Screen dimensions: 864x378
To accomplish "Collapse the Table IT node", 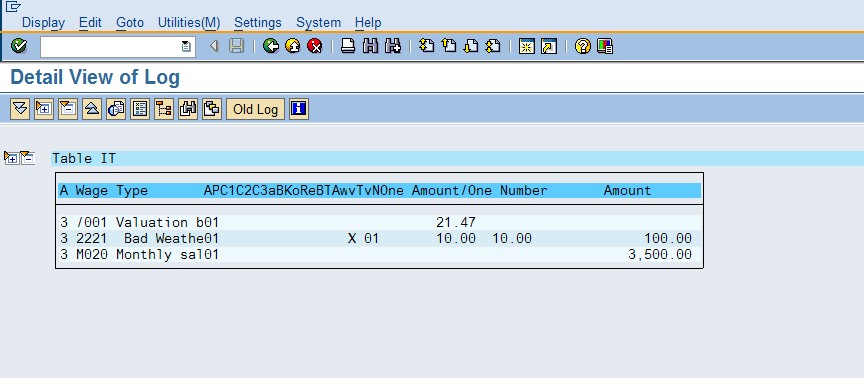I will [28, 159].
